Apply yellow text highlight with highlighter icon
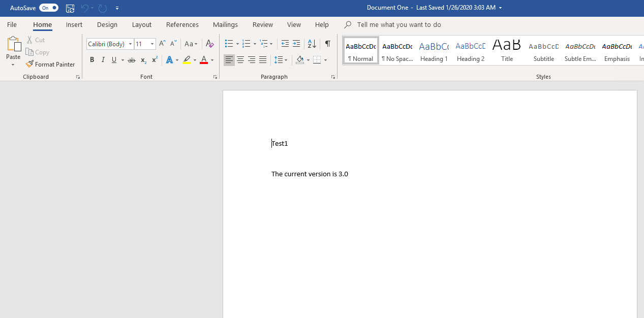The image size is (644, 318). coord(187,60)
